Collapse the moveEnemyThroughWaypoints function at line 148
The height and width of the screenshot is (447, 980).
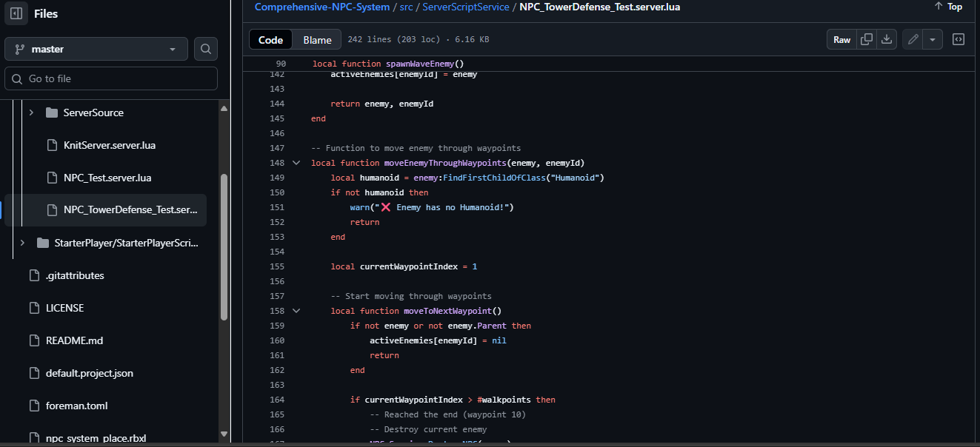296,163
